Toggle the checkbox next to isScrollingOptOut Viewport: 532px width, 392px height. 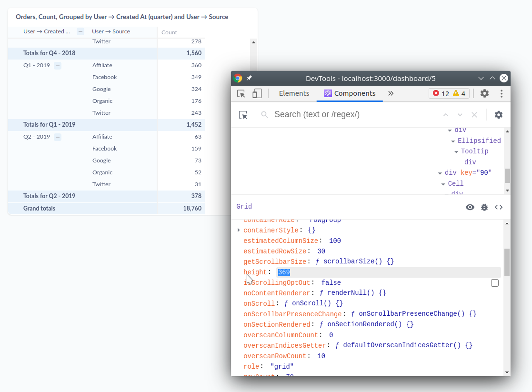(494, 282)
